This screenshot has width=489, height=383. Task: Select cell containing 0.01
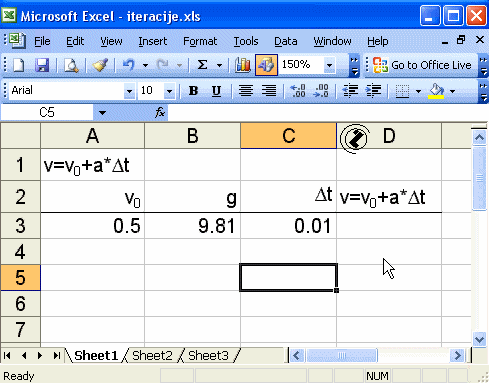288,226
